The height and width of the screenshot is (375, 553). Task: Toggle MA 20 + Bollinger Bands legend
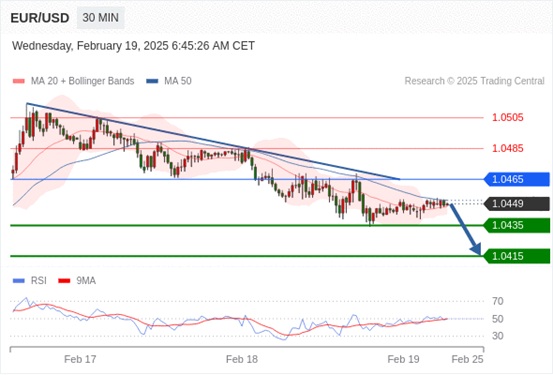[73, 81]
